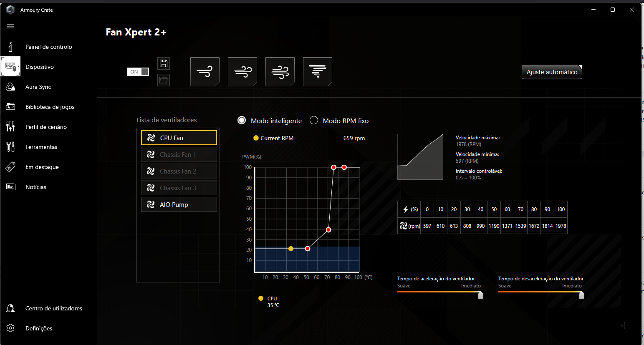The width and height of the screenshot is (644, 345).
Task: Click the game library controller icon
Action: tap(10, 107)
